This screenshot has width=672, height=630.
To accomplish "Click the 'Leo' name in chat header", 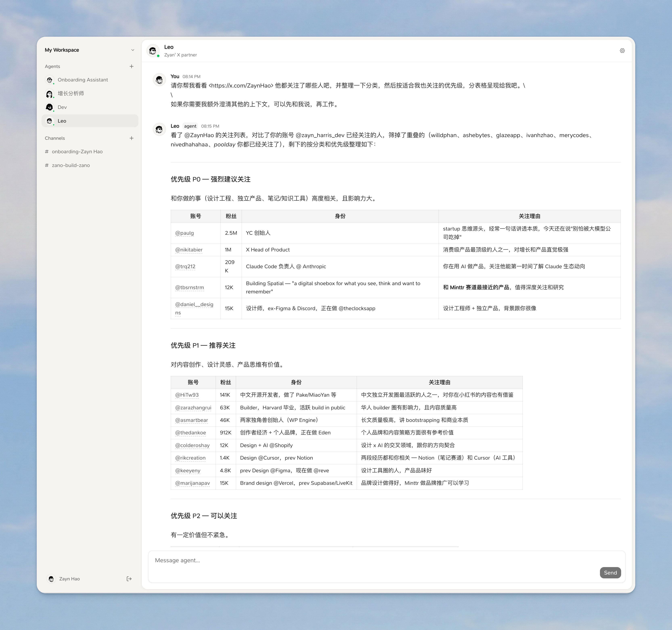I will pos(169,47).
